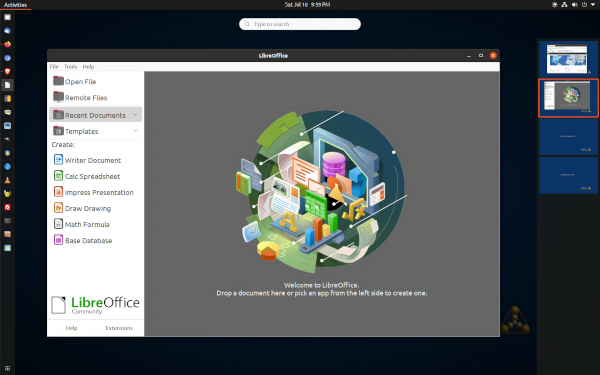Launch Thunderbird from the dock
600x375 pixels.
pos(7,31)
